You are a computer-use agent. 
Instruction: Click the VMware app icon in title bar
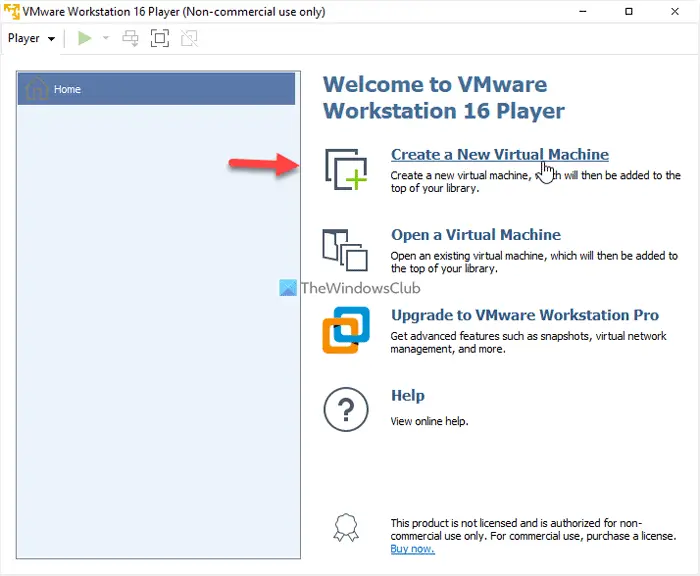12,11
